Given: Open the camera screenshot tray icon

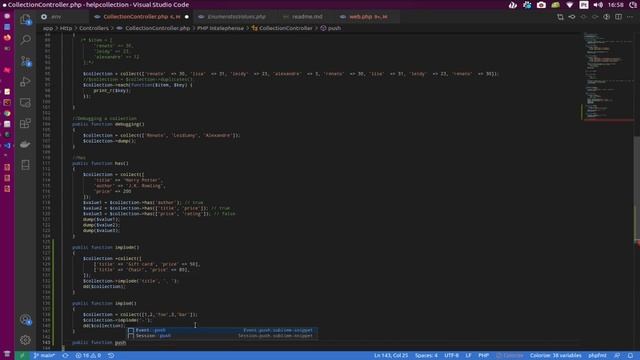Looking at the screenshot, I should coord(541,5).
